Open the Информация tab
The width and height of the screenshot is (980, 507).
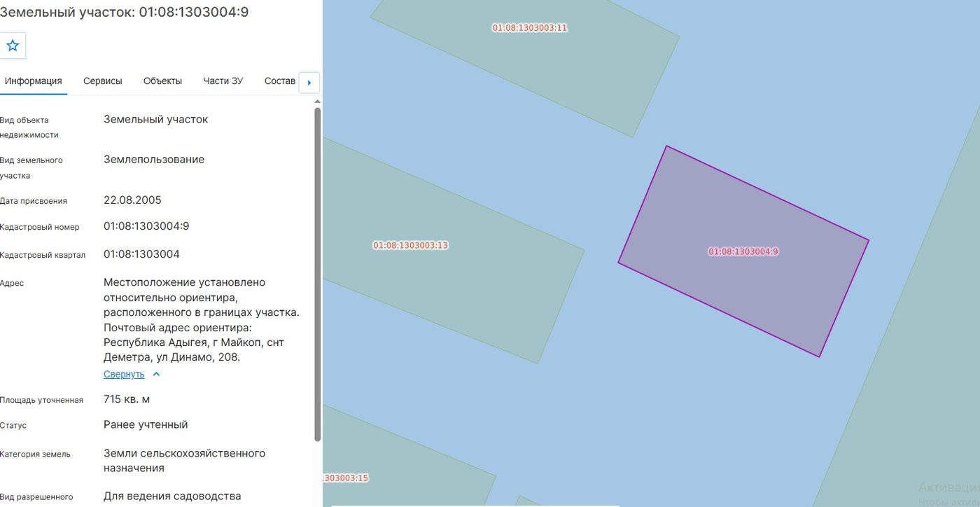[x=34, y=81]
